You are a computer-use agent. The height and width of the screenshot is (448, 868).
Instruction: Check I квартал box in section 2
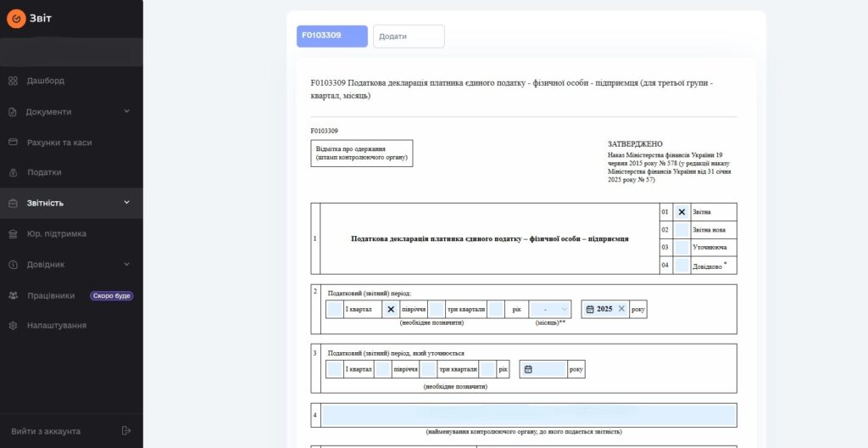[334, 310]
